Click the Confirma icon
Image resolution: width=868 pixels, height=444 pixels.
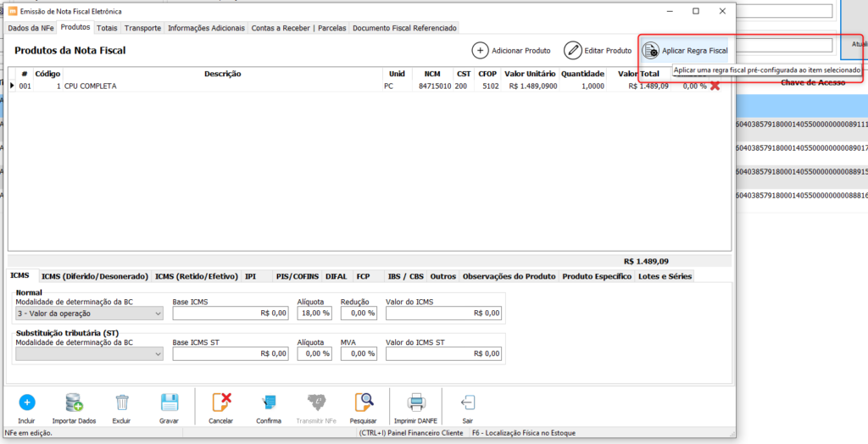click(269, 402)
